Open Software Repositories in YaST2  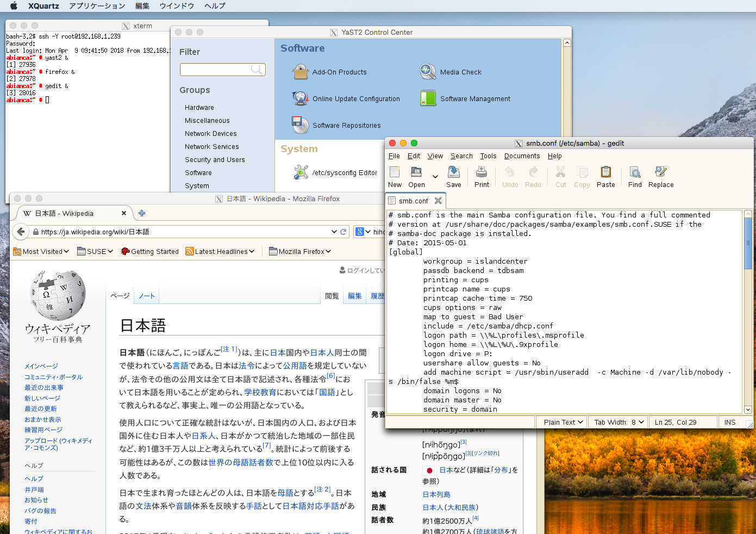[x=336, y=125]
